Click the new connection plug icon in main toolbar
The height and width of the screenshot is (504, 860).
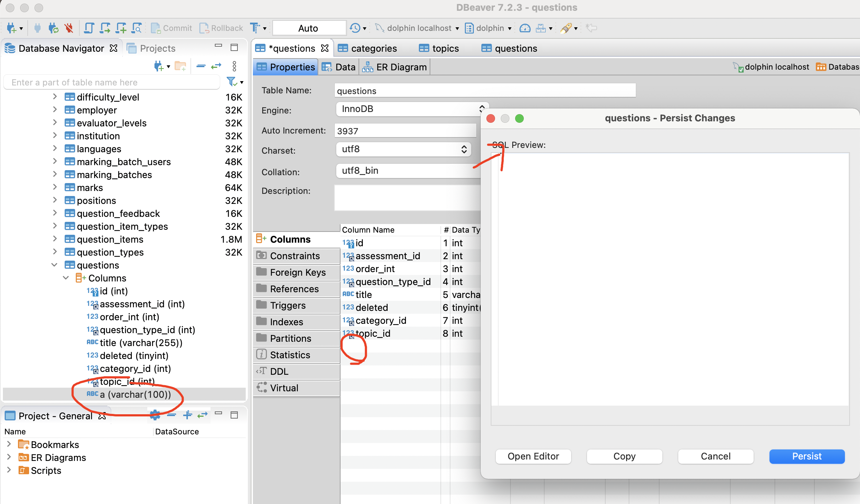click(x=11, y=28)
